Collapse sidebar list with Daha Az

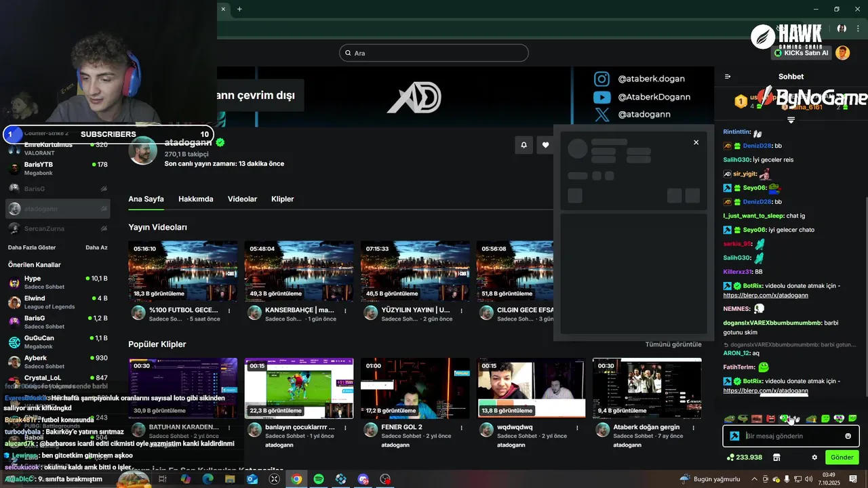point(96,247)
